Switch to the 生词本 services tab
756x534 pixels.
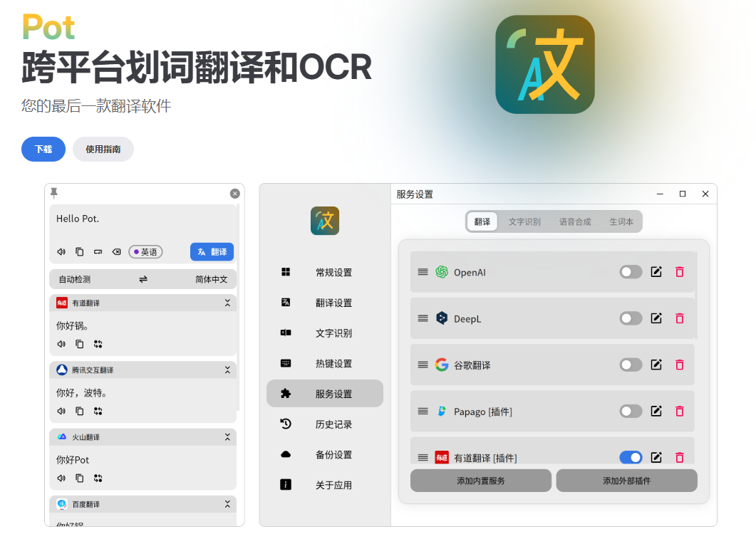click(621, 221)
